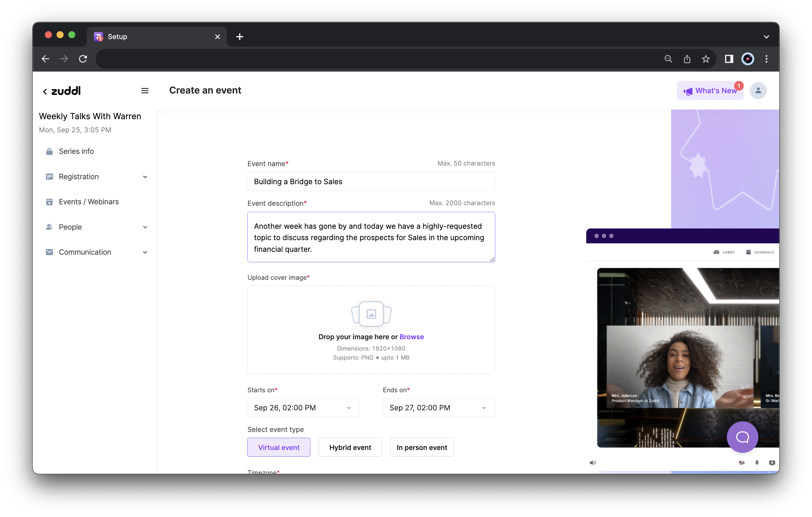Click the Lobby icon in preview
This screenshot has width=812, height=517.
(x=716, y=252)
